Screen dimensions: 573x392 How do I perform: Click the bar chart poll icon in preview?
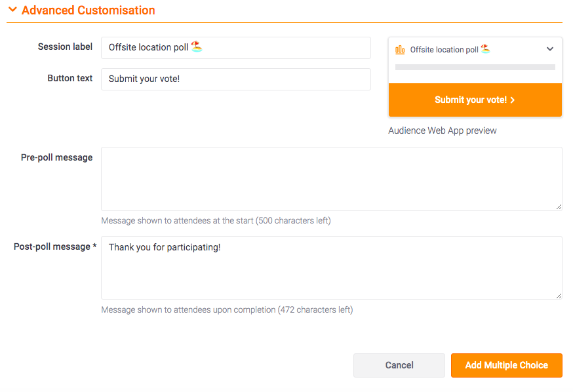pos(400,50)
